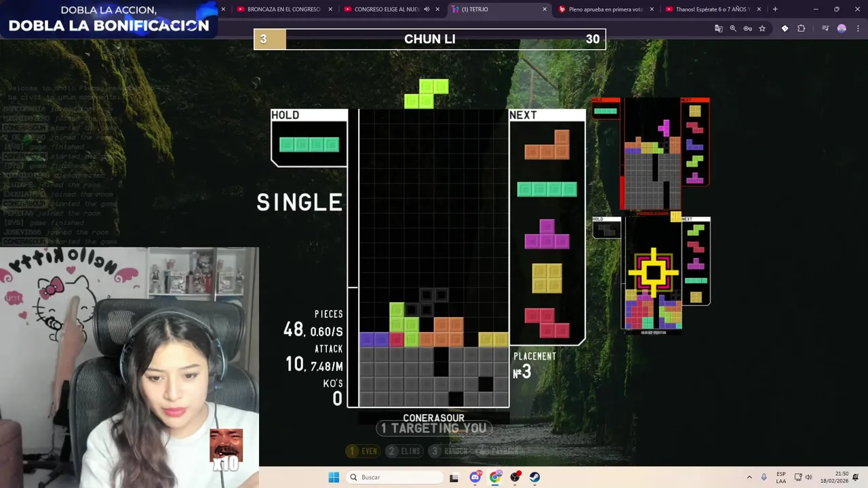Click the microphone tray icon
868x488 pixels.
764,477
